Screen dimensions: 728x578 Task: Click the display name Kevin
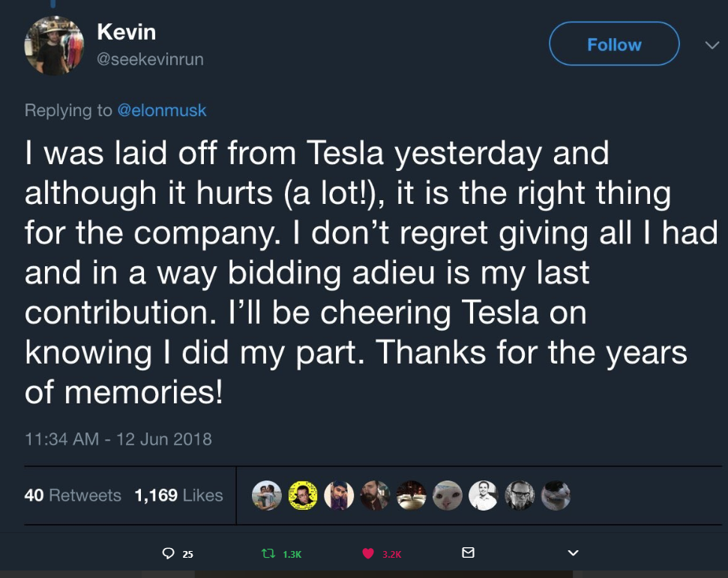click(126, 32)
